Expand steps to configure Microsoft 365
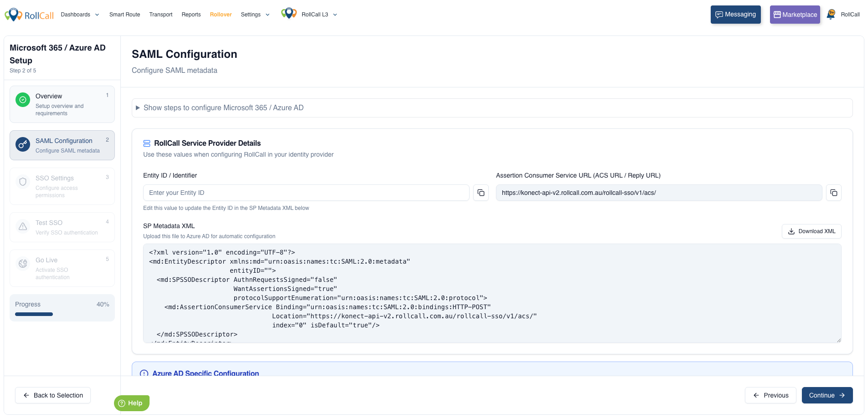Image resolution: width=868 pixels, height=418 pixels. 223,108
